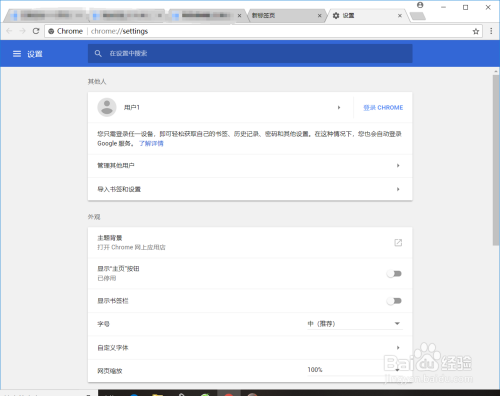Click the 网页缩放 label
The height and width of the screenshot is (396, 500).
pos(110,371)
